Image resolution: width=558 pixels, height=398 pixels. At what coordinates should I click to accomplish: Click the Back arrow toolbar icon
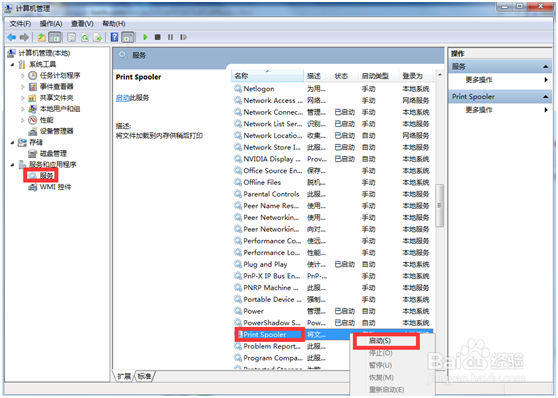(x=12, y=37)
